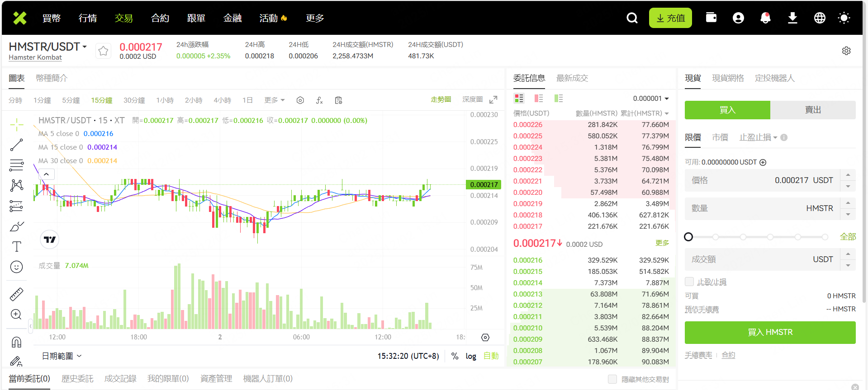This screenshot has width=868, height=390.
Task: Toggle log scale on chart
Action: (471, 356)
